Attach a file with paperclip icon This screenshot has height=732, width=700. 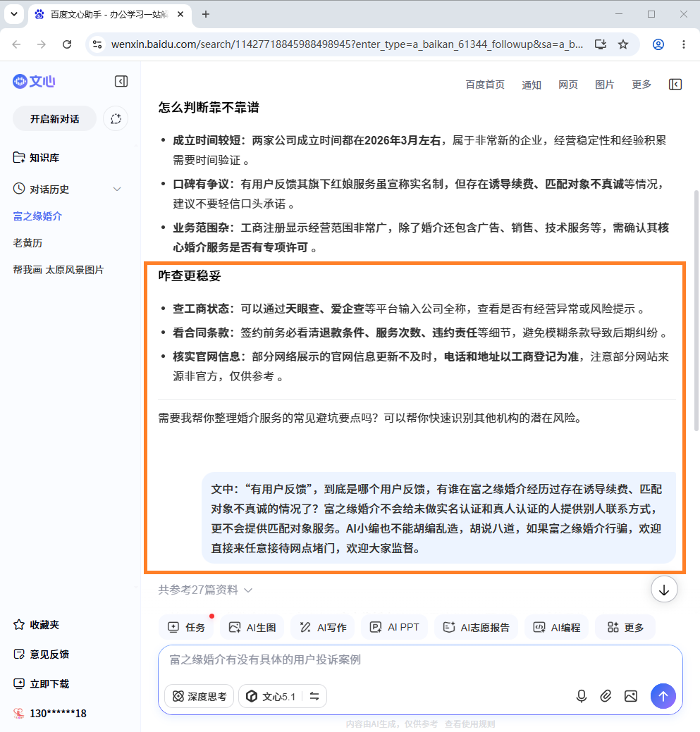(x=606, y=697)
